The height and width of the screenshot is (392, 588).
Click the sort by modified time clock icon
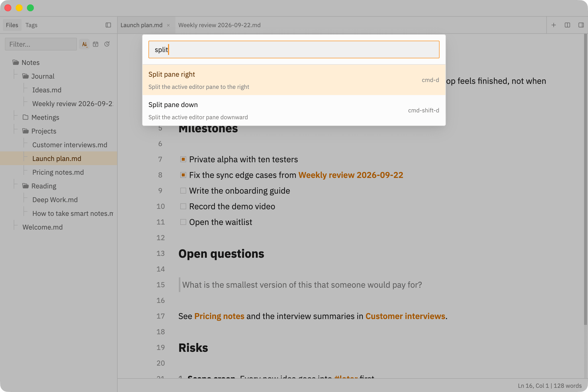[107, 44]
